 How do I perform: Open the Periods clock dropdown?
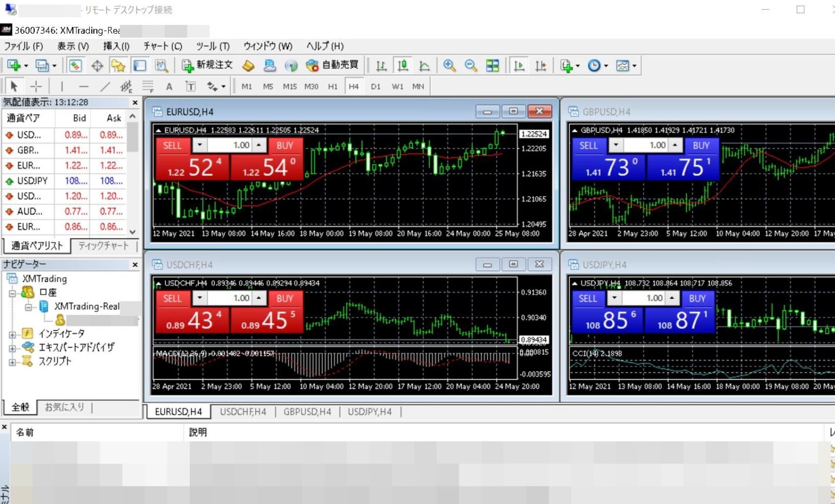[598, 66]
